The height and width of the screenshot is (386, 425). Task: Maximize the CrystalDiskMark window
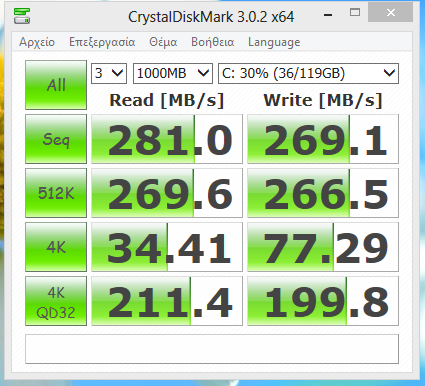pos(355,13)
